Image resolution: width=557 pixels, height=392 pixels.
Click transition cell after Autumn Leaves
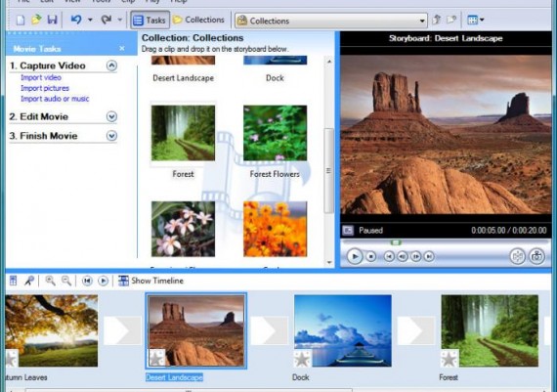122,330
